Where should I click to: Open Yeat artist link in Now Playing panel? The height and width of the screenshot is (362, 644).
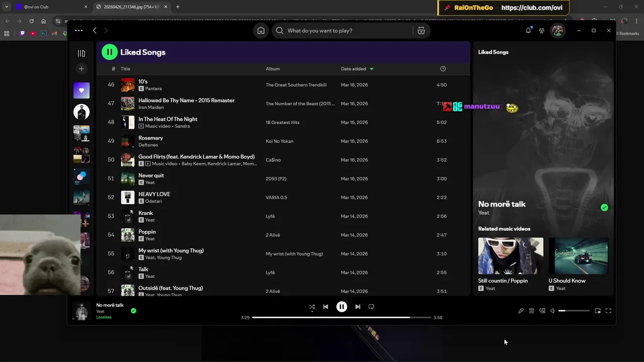(x=484, y=213)
